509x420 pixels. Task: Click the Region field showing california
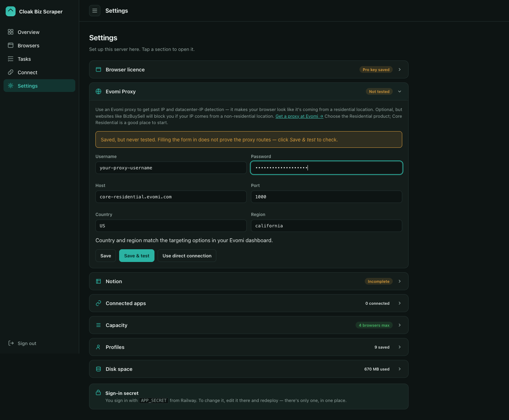tap(327, 226)
